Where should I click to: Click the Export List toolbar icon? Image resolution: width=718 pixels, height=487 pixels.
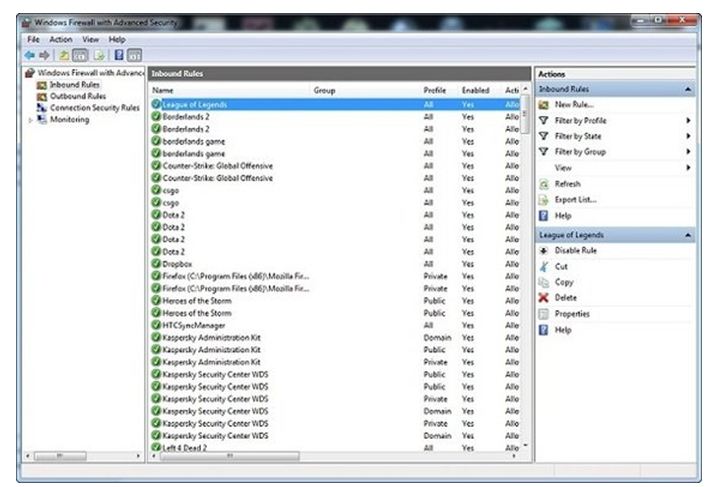pyautogui.click(x=99, y=55)
